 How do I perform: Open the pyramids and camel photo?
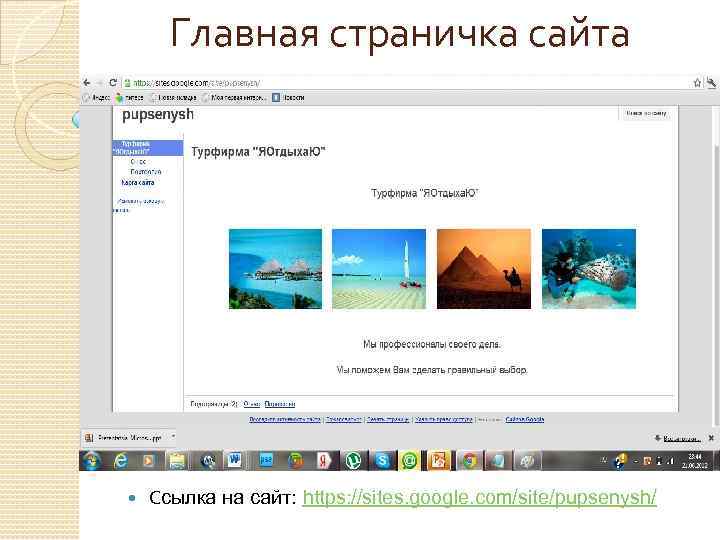click(484, 269)
